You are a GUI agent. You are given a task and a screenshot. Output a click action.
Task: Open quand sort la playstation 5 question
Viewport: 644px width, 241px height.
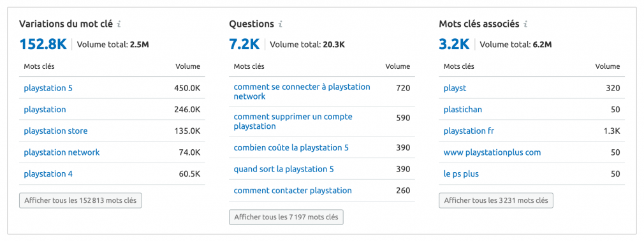(284, 169)
